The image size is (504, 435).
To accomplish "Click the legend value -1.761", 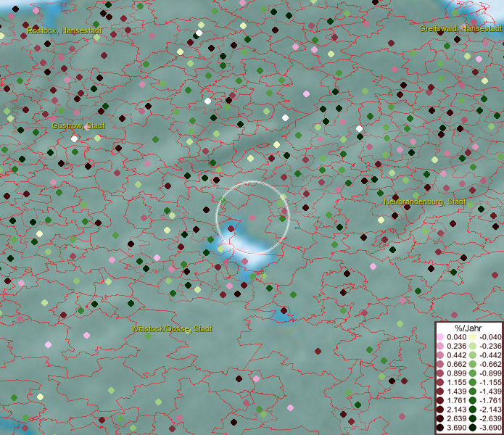I will click(490, 401).
